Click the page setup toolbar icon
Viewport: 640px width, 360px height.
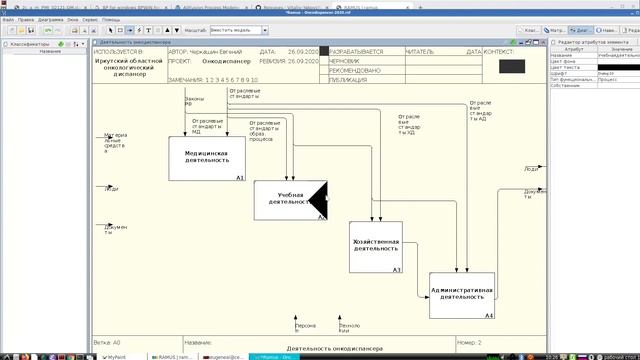84,30
